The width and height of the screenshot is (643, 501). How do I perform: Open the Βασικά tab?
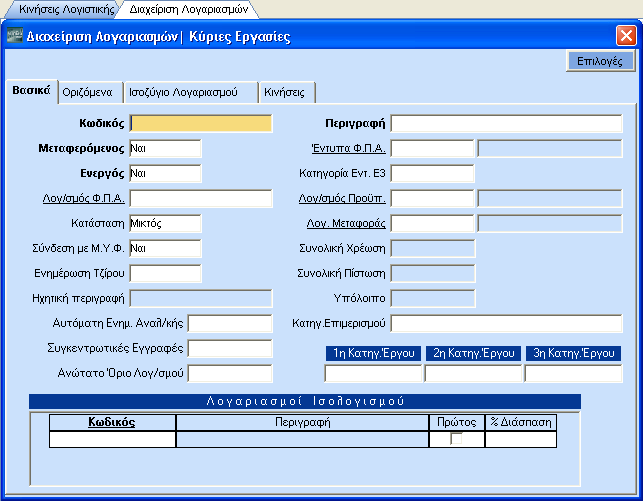tap(32, 91)
